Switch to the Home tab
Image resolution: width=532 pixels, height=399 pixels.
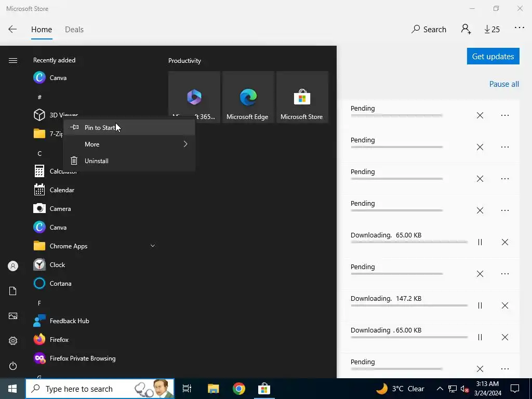tap(42, 30)
